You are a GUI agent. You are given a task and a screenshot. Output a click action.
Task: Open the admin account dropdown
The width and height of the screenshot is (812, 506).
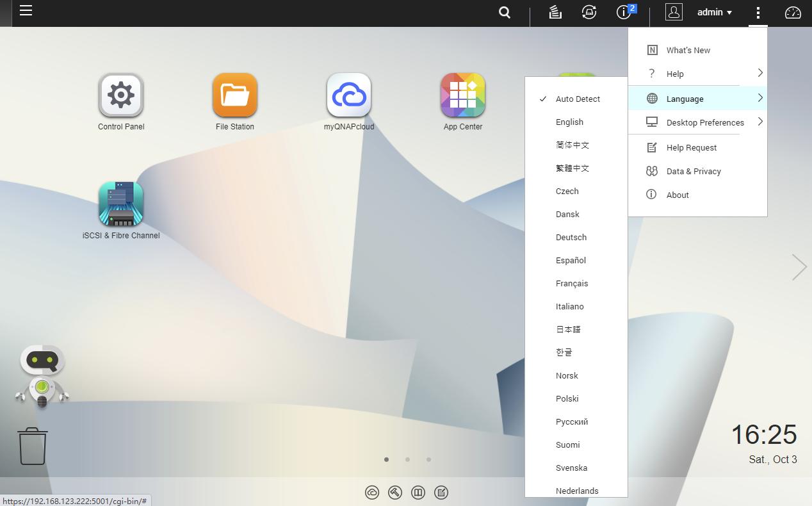(715, 12)
